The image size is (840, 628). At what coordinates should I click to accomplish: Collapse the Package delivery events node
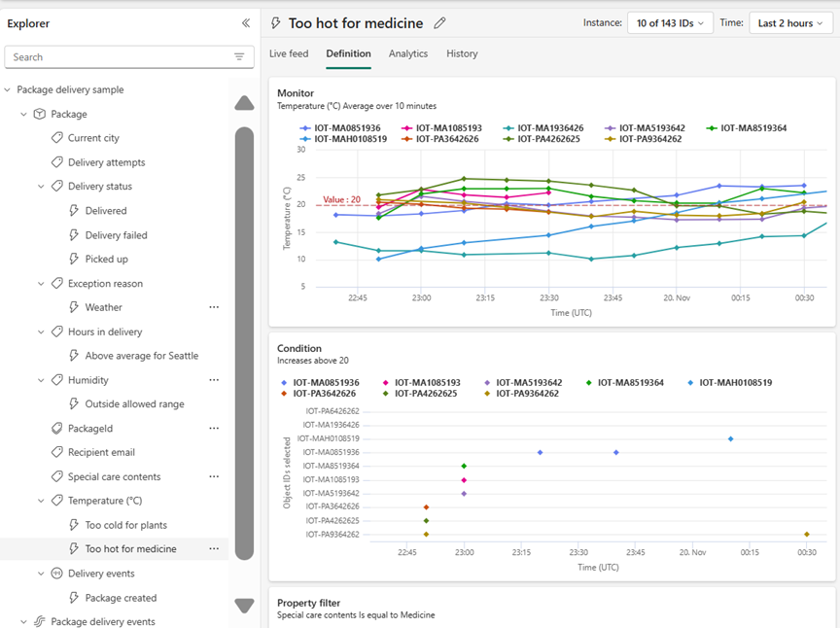click(x=23, y=621)
